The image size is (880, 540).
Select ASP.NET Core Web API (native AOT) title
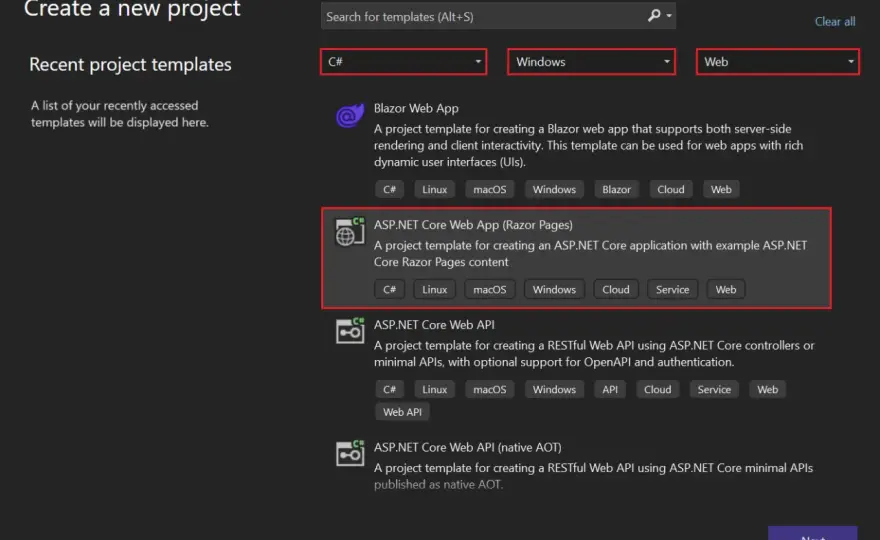pyautogui.click(x=468, y=447)
